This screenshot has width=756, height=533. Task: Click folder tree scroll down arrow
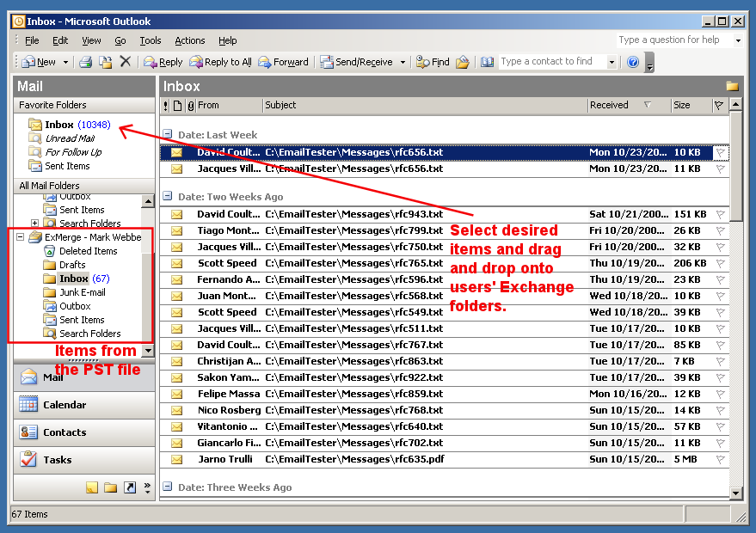(148, 351)
